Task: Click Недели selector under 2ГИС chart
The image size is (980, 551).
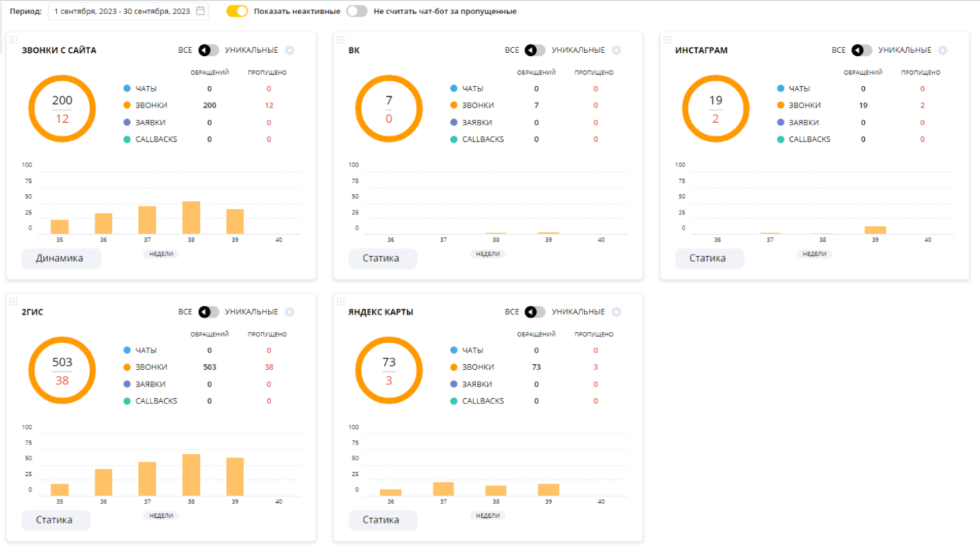Action: tap(161, 516)
